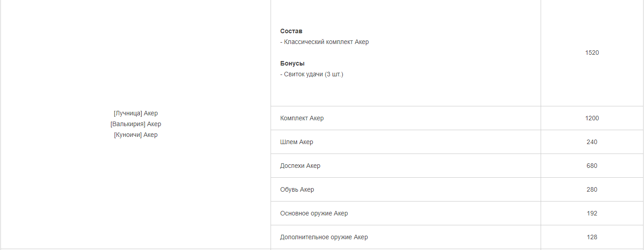
Task: Click the bold "Бонусы" heading
Action: [x=292, y=63]
